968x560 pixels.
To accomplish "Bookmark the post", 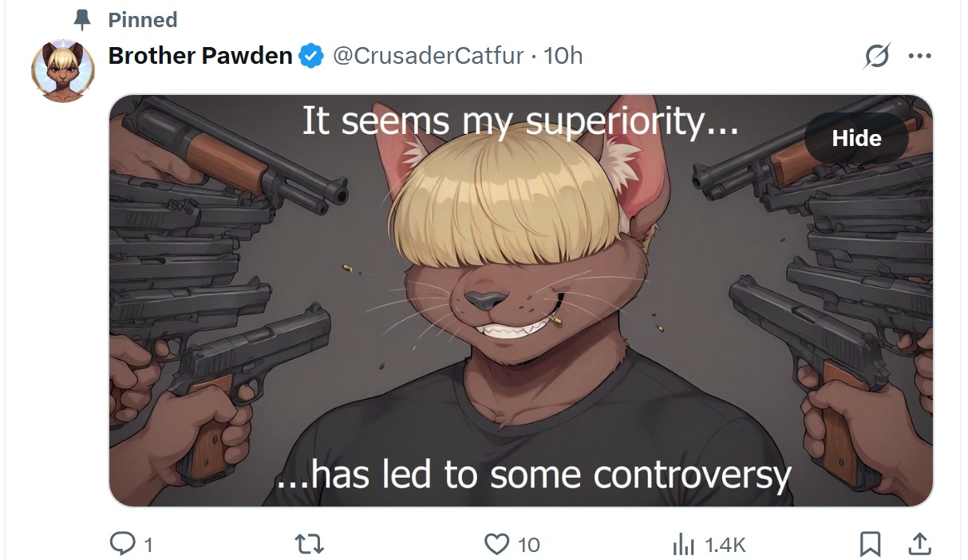I will (x=871, y=544).
